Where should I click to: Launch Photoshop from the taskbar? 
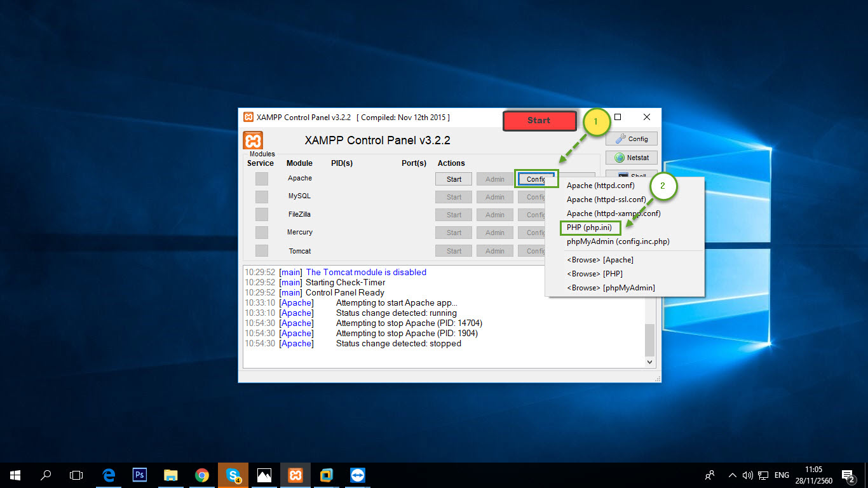140,475
